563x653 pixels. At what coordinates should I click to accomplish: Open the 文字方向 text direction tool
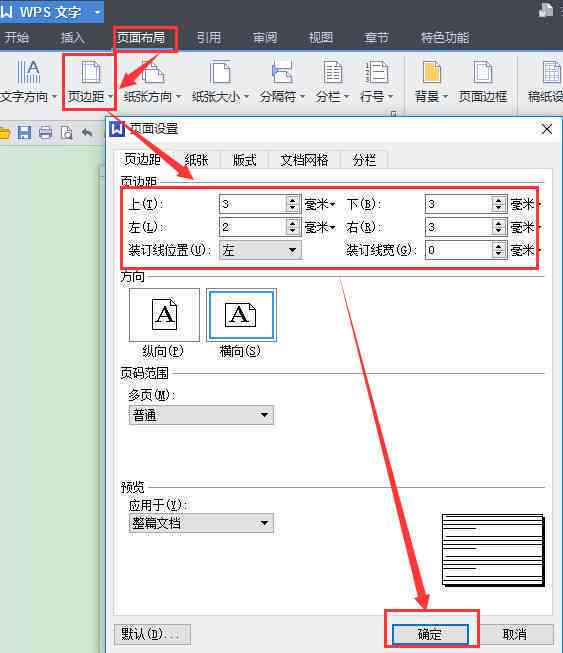[28, 82]
